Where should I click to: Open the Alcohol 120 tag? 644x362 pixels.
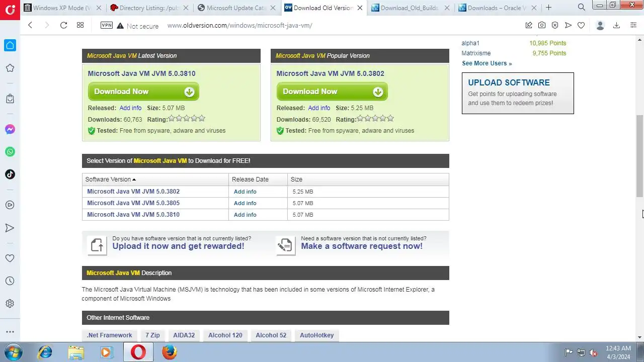225,335
